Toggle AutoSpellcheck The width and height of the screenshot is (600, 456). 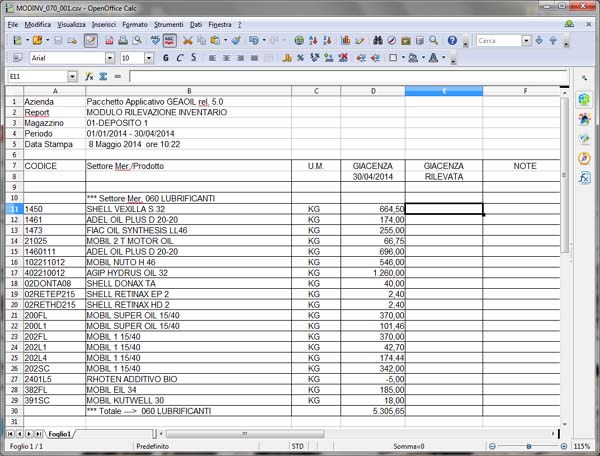click(170, 40)
